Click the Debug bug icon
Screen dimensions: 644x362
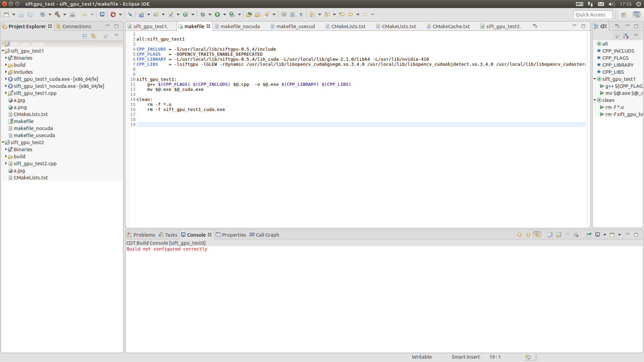(x=203, y=14)
